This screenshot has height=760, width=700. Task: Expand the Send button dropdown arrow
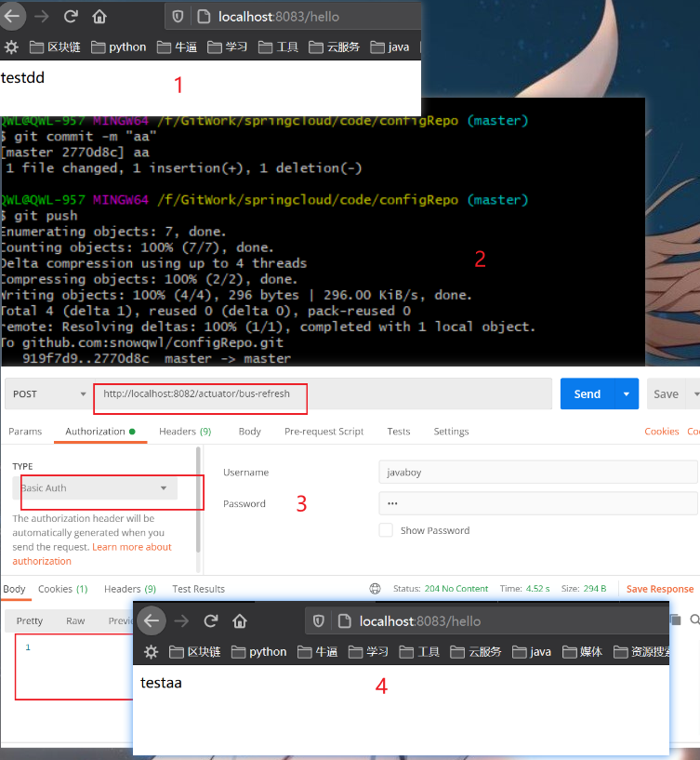[627, 393]
